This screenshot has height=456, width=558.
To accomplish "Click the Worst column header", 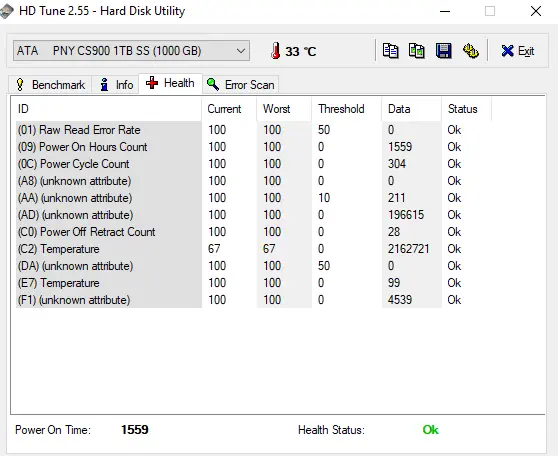I will coord(284,109).
